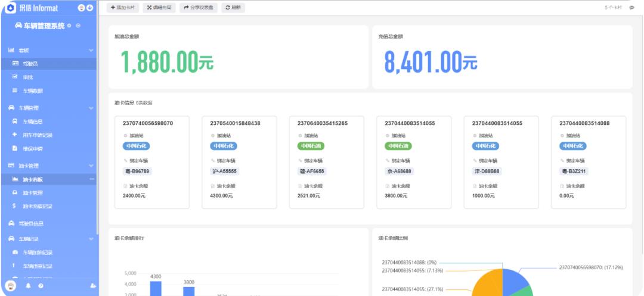Click the blue 中国石化 tag above 沪-A55555
The image size is (644, 296).
224,145
